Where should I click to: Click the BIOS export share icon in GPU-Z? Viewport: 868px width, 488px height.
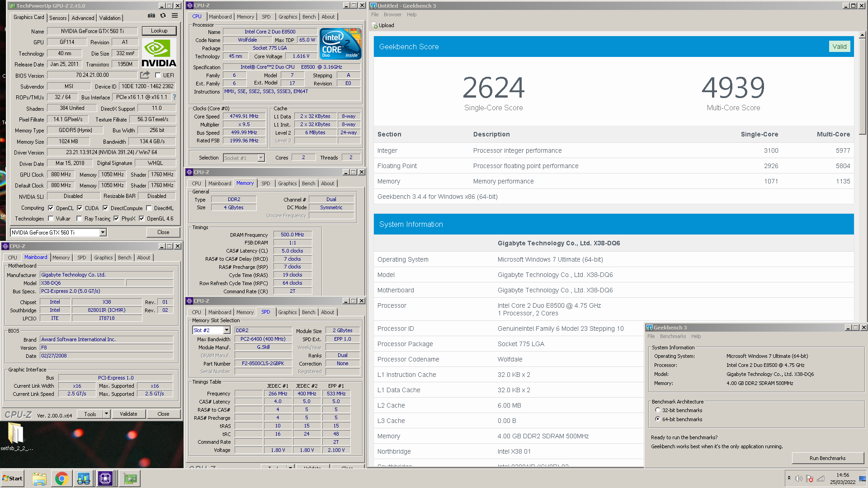pyautogui.click(x=145, y=75)
